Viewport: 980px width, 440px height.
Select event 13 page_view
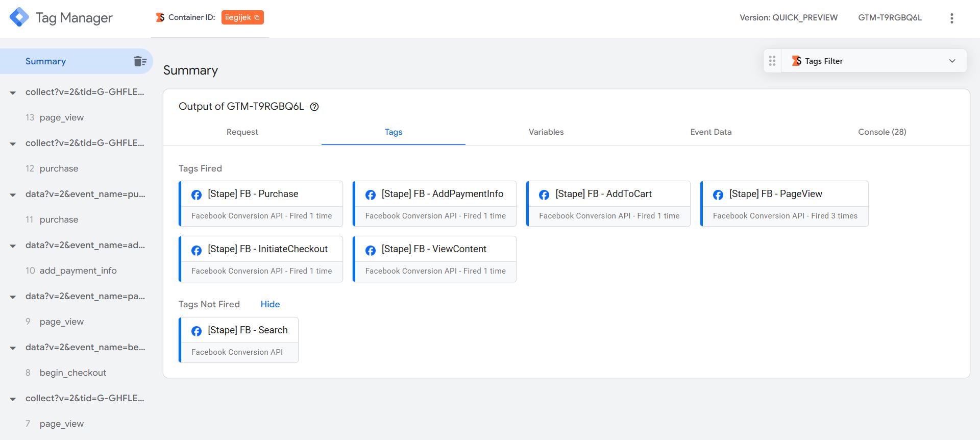(x=55, y=117)
